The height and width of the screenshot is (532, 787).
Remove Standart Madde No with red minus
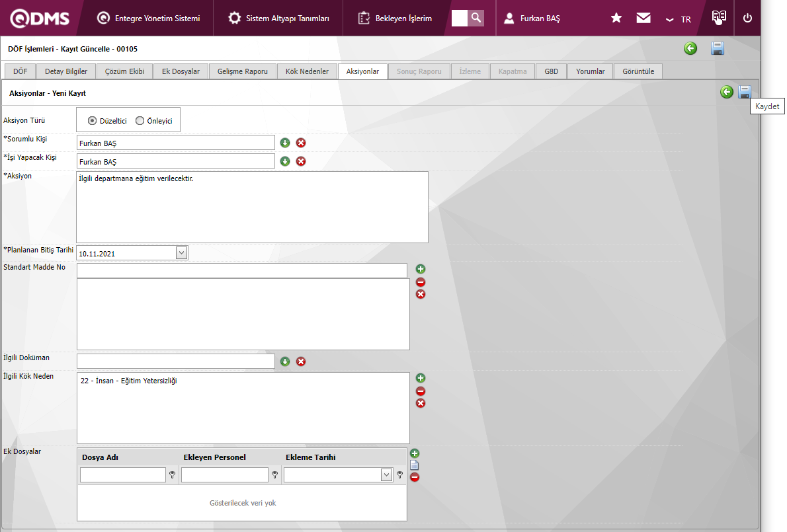[x=421, y=282]
